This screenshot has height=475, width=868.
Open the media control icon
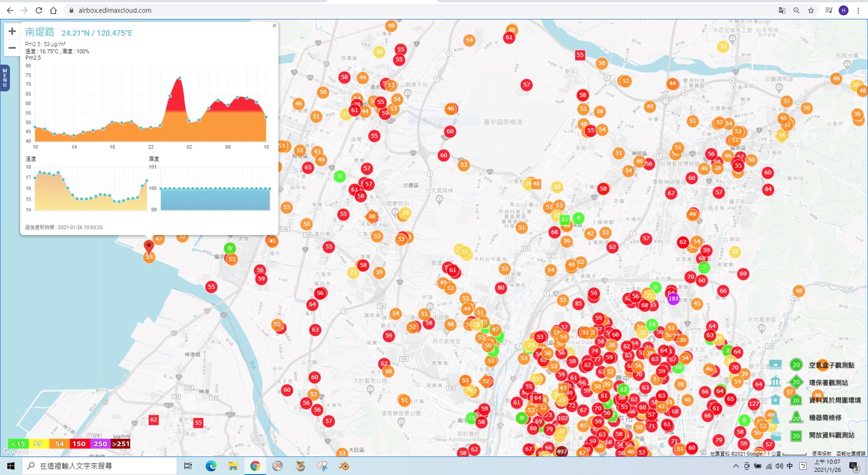pyautogui.click(x=829, y=10)
